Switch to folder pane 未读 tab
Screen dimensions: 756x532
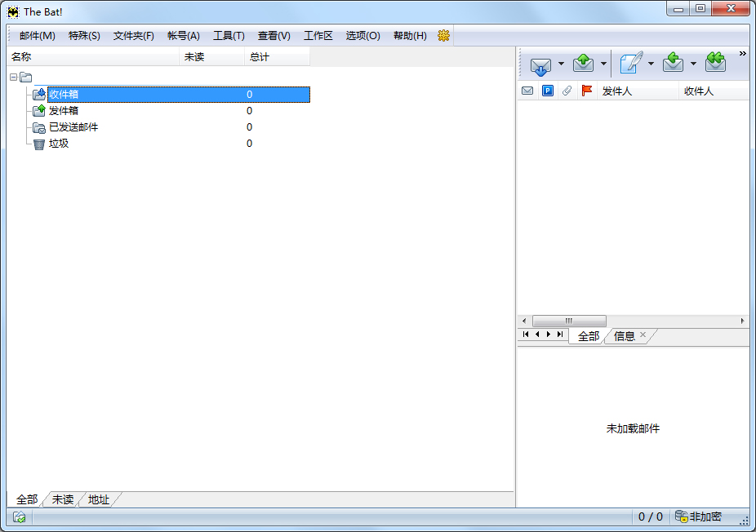point(63,499)
